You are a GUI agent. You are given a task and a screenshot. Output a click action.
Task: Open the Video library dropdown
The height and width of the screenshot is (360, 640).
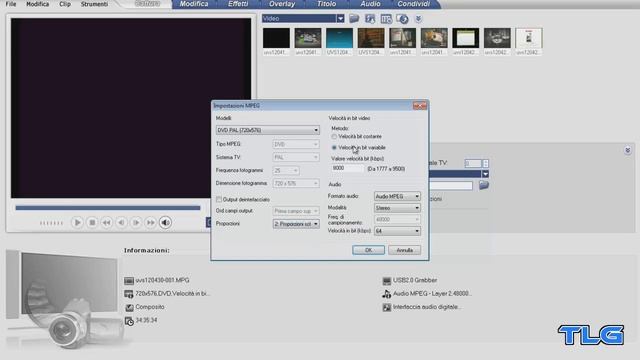(340, 18)
